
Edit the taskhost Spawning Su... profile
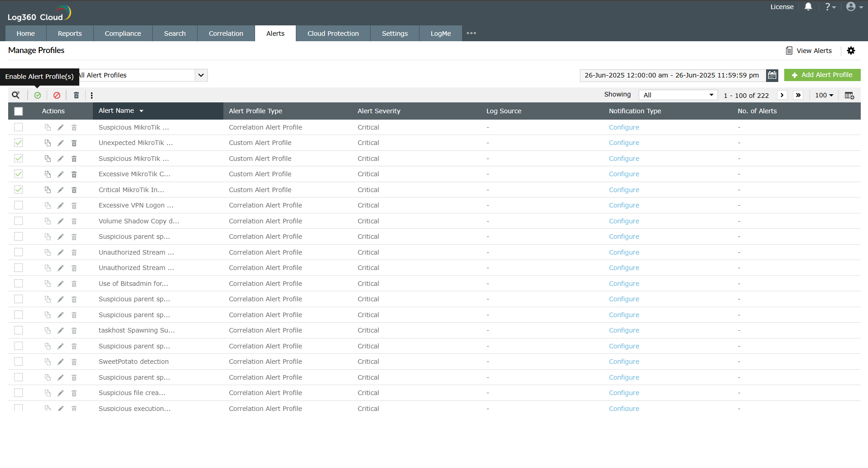(61, 330)
